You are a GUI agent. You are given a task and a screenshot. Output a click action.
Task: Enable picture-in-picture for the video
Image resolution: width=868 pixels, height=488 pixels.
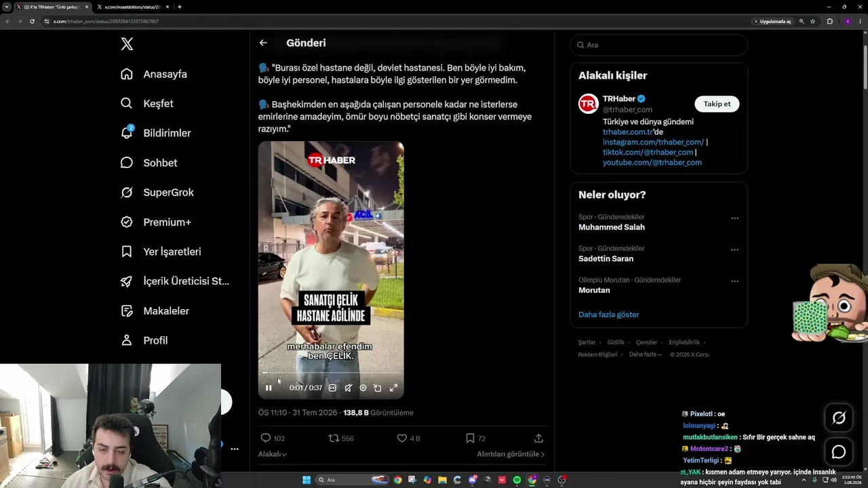[x=378, y=388]
